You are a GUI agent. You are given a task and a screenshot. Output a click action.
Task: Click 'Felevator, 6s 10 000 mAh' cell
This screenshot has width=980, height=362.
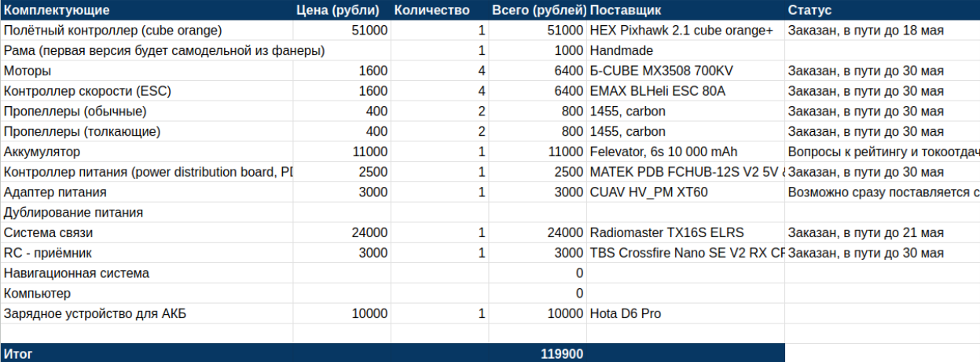click(685, 152)
